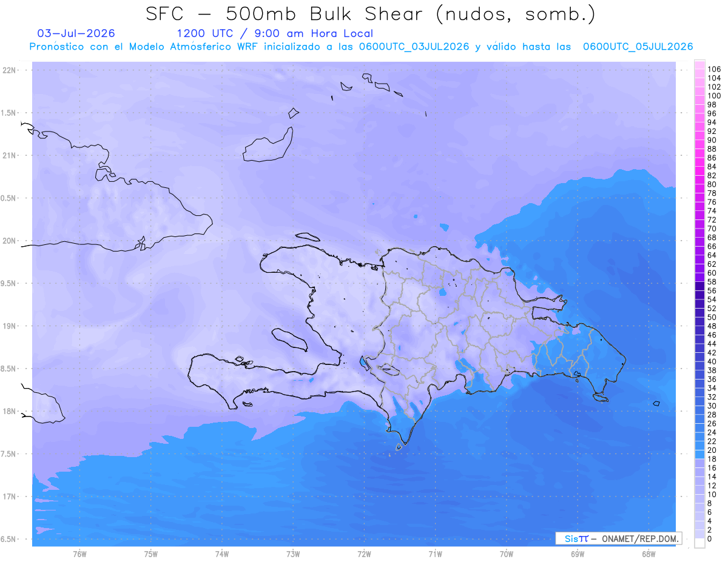Select the legend swatch between 82 and 84

point(699,172)
